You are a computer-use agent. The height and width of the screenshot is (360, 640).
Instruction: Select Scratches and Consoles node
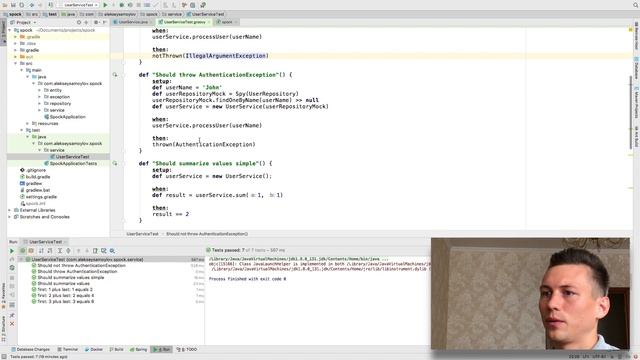[x=41, y=217]
